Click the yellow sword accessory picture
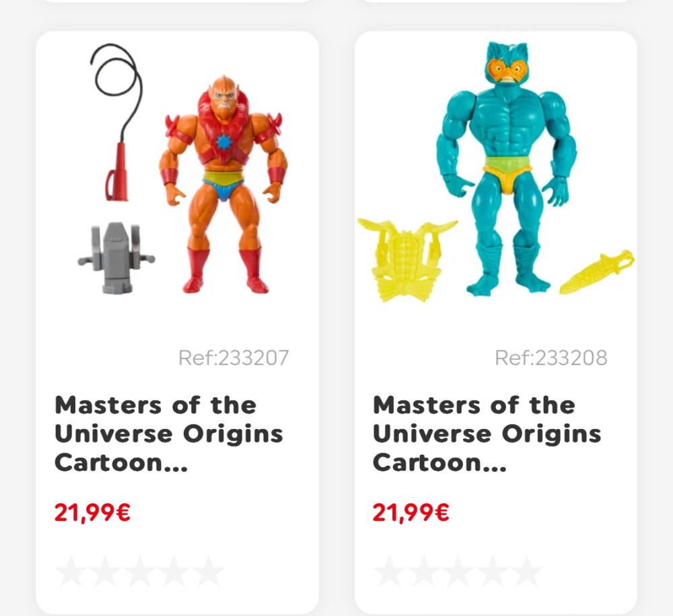 click(x=597, y=272)
